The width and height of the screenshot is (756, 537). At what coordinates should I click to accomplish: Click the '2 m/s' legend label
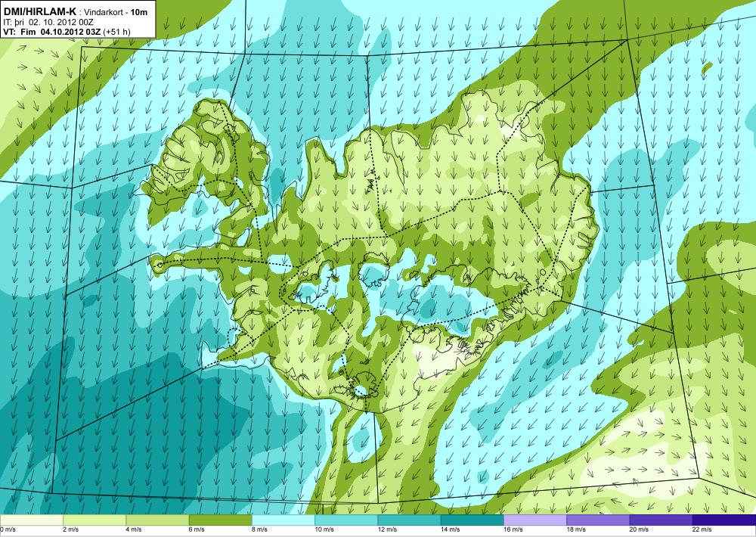pyautogui.click(x=71, y=529)
